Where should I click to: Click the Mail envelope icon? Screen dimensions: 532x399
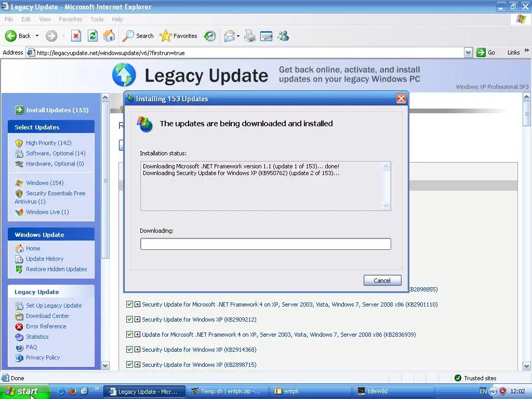(230, 36)
